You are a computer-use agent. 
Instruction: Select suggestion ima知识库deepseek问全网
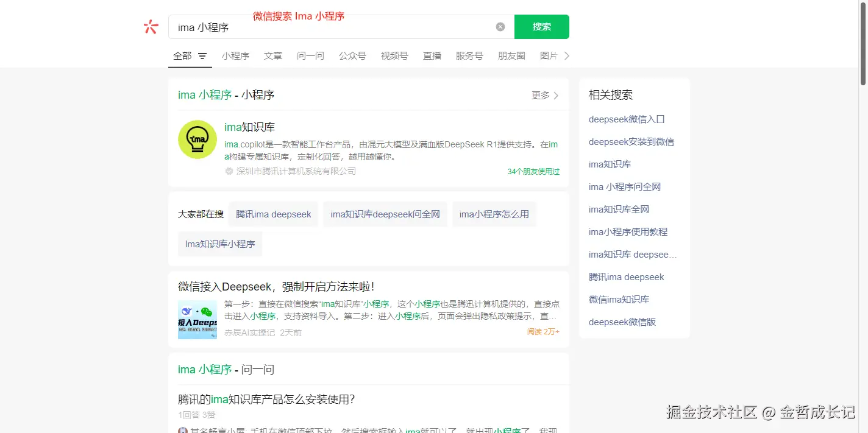coord(385,214)
